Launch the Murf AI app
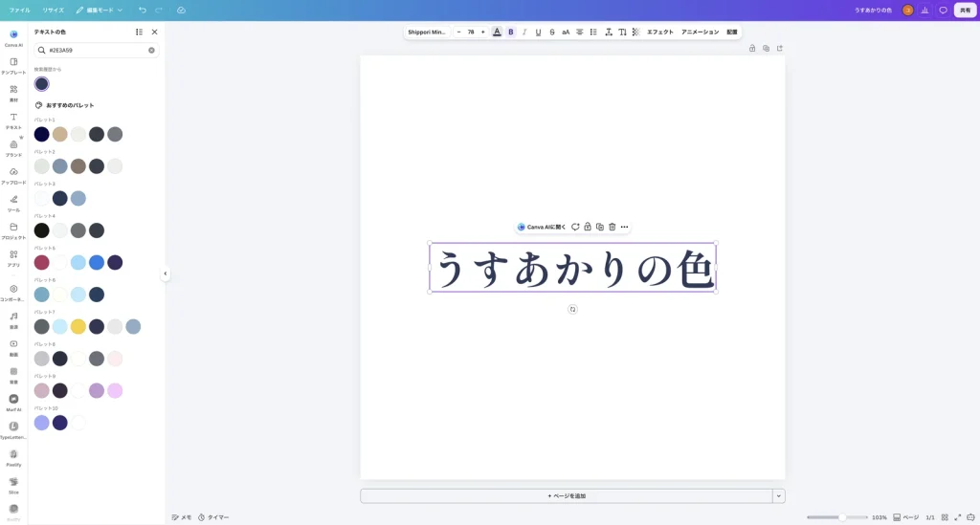The width and height of the screenshot is (980, 525). point(13,402)
